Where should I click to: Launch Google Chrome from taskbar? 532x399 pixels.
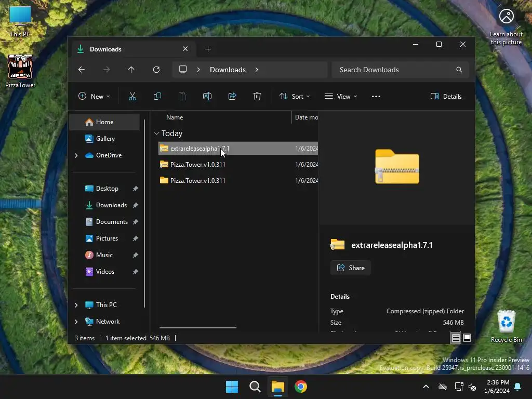coord(301,387)
